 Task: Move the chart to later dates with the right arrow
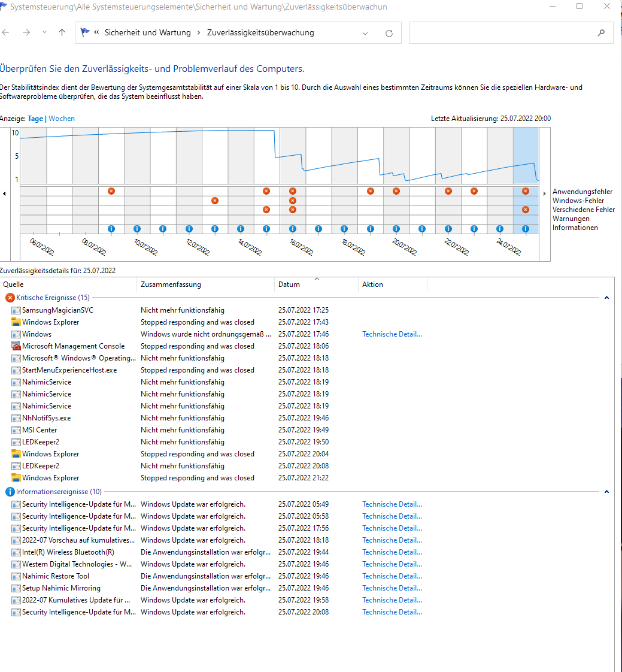pos(545,193)
